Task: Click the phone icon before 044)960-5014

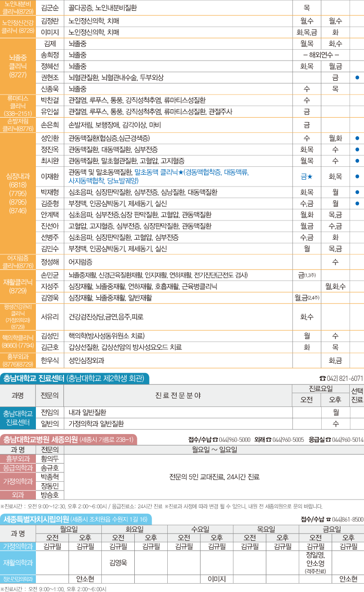Action: point(328,439)
